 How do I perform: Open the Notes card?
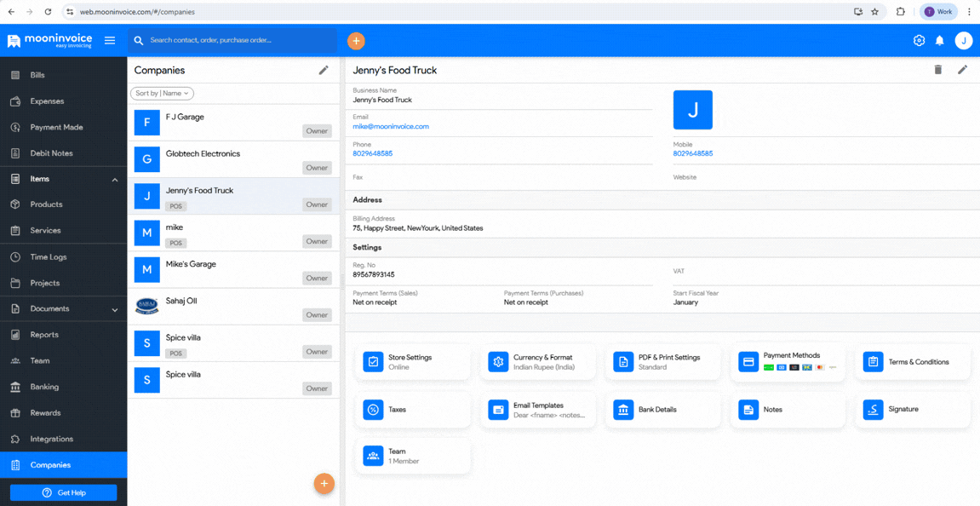tap(788, 410)
